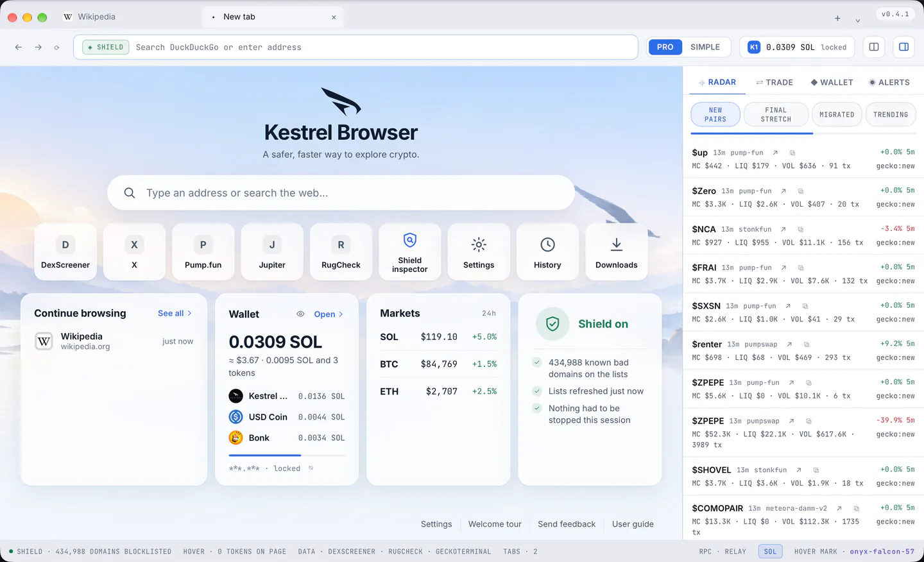Open $Zero pair with its arrow icon
Image resolution: width=924 pixels, height=562 pixels.
click(783, 191)
